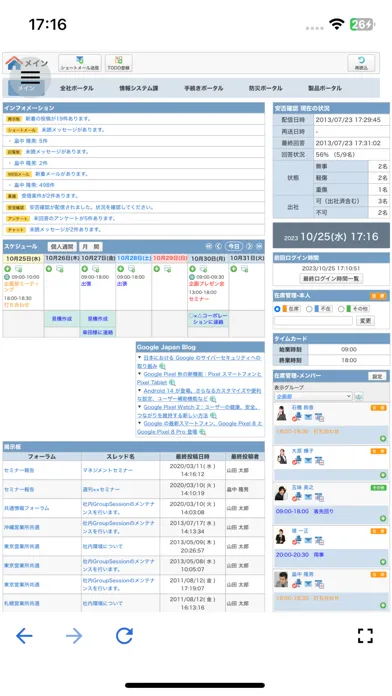Image resolution: width=392 pixels, height=696 pixels.
Task: Click the 最終ログイン時間一覧 button
Action: coord(331,279)
